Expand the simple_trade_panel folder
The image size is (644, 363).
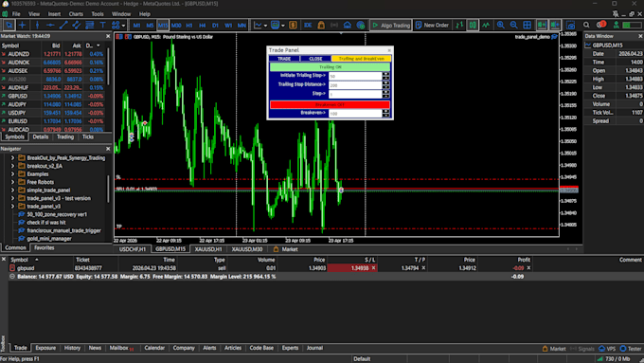(x=12, y=190)
